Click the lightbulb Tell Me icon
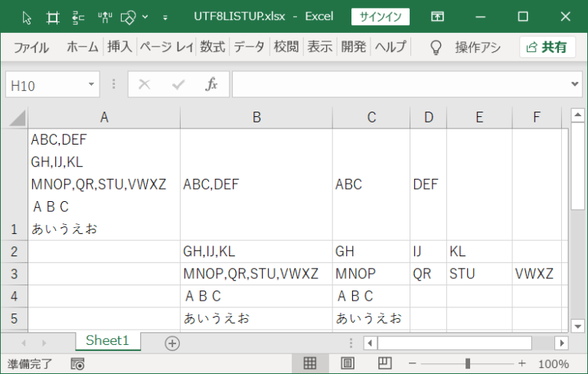The image size is (588, 374). [436, 47]
